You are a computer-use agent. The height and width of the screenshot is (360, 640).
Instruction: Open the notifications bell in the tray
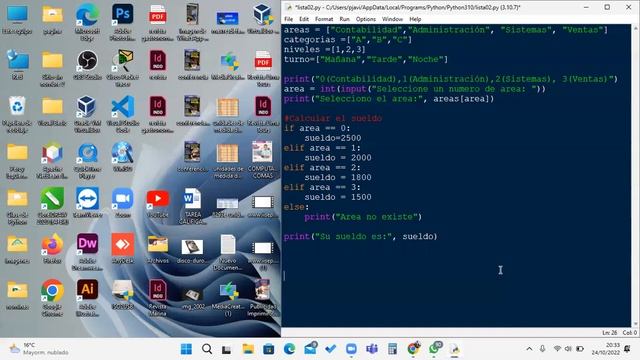pyautogui.click(x=628, y=349)
